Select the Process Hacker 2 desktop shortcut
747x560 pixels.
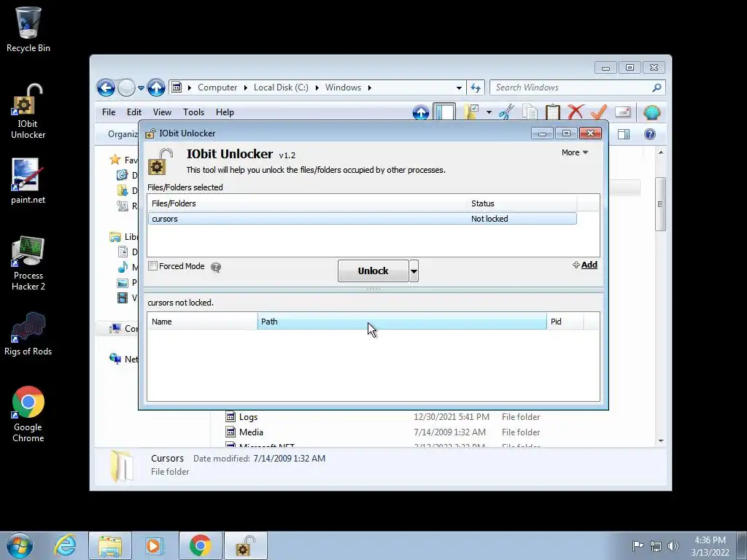point(28,262)
